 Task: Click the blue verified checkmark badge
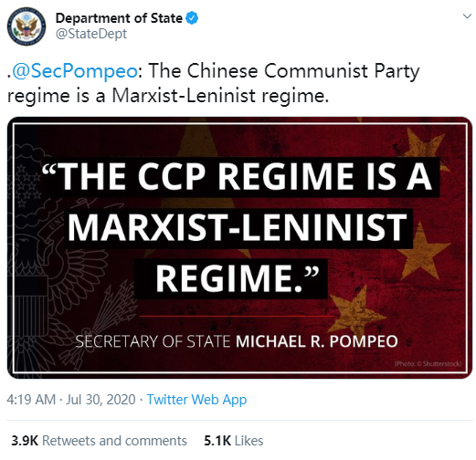pos(192,18)
